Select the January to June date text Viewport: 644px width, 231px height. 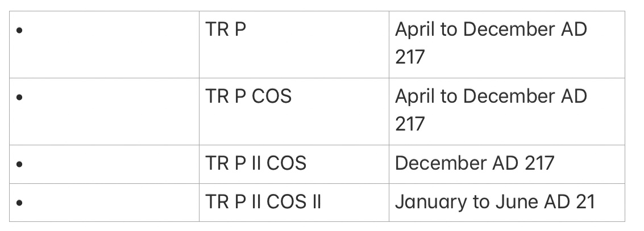tap(495, 201)
